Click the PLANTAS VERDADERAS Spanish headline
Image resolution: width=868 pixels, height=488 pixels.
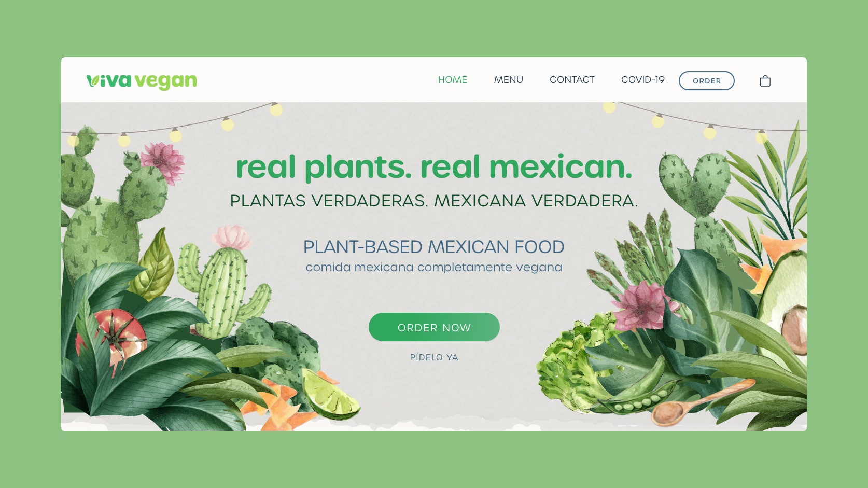[x=434, y=201]
